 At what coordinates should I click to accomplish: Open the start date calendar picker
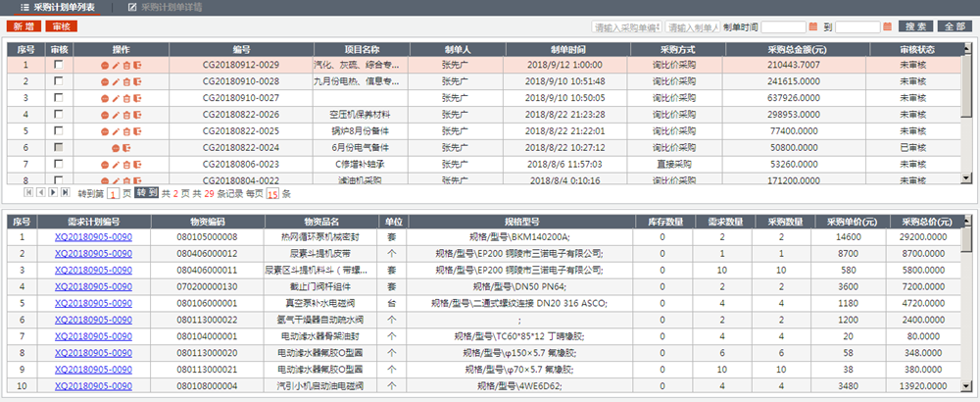[812, 26]
